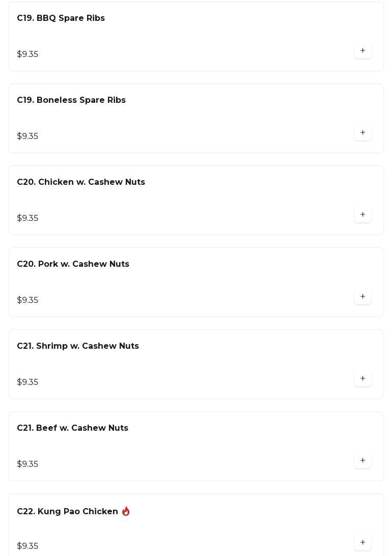The height and width of the screenshot is (556, 392).
Task: Click price of Shrimp w. Cashew Nuts
Action: click(x=27, y=382)
